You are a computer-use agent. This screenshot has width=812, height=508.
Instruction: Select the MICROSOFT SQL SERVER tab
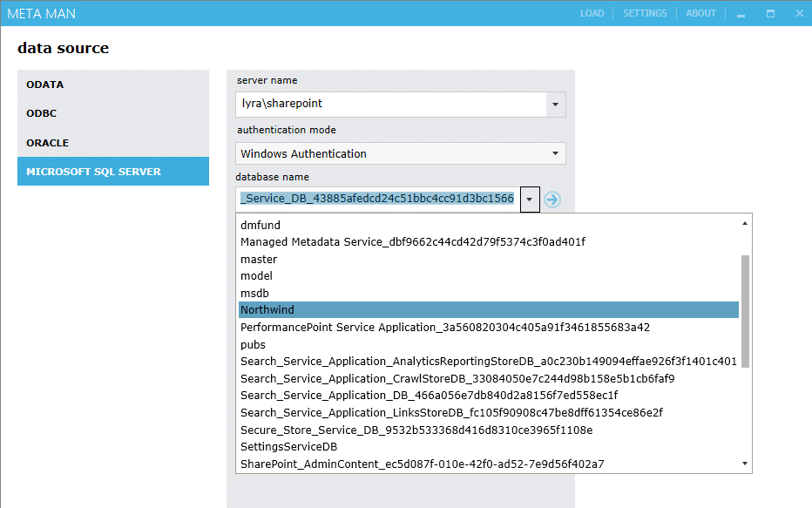[113, 172]
